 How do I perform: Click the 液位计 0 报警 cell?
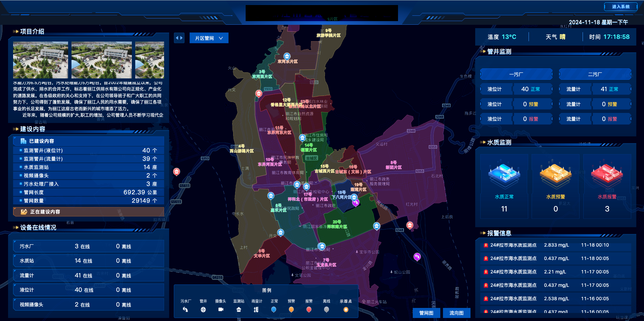coord(516,119)
